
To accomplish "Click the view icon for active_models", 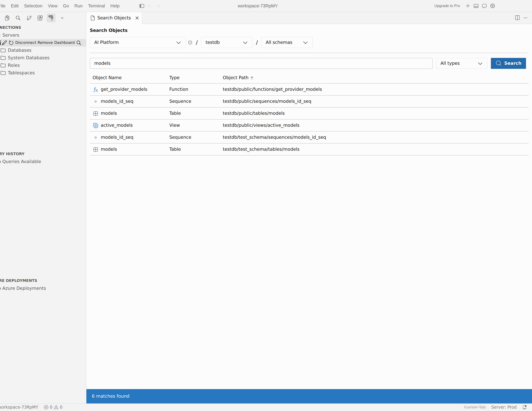I will (x=95, y=125).
